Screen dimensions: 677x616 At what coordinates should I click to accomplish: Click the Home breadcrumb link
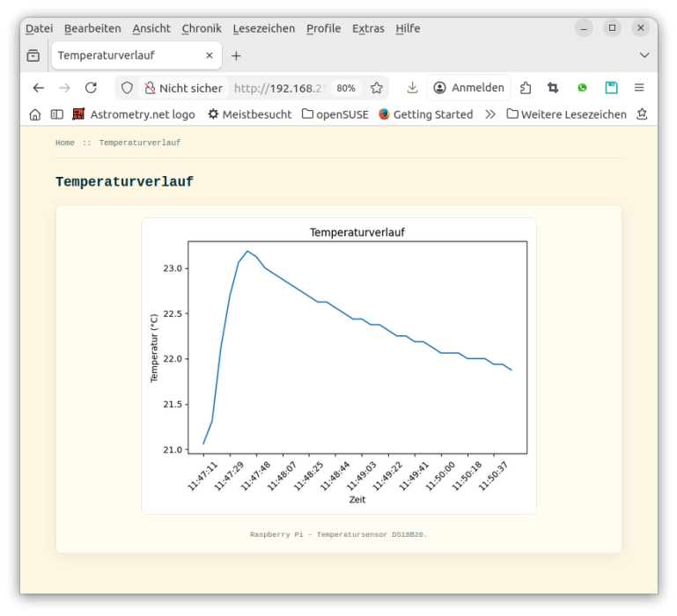coord(65,143)
